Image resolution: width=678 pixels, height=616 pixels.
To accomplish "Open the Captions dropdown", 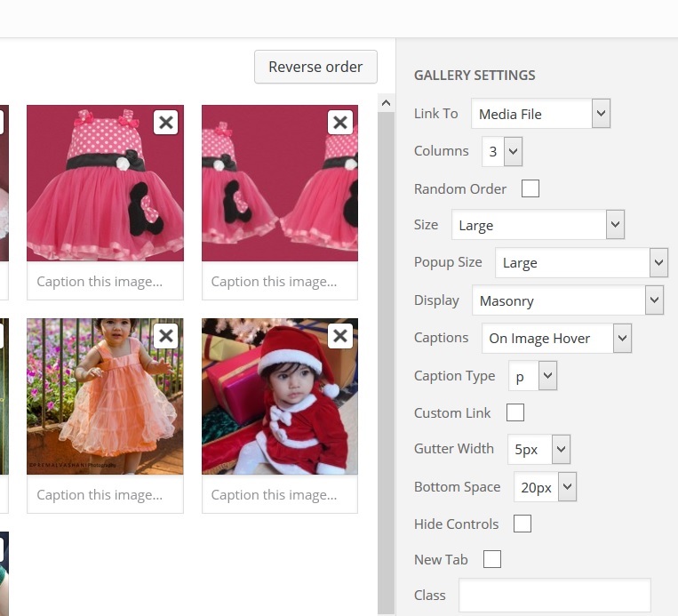I will point(557,338).
